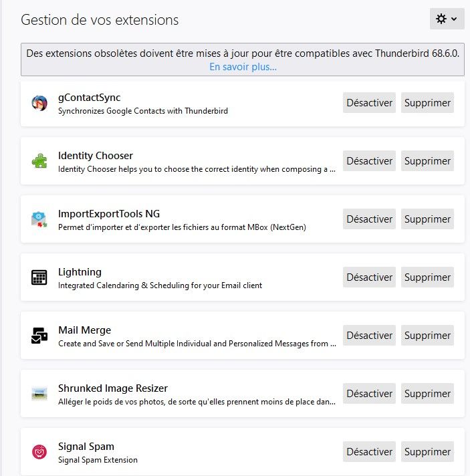Open the "En savoir plus..." link

[243, 67]
